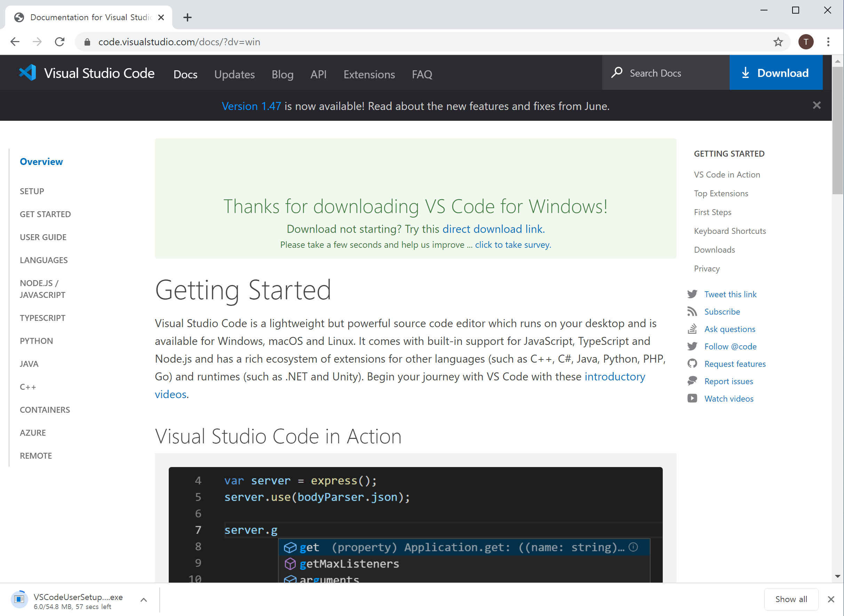Click Show all downloads

(791, 599)
